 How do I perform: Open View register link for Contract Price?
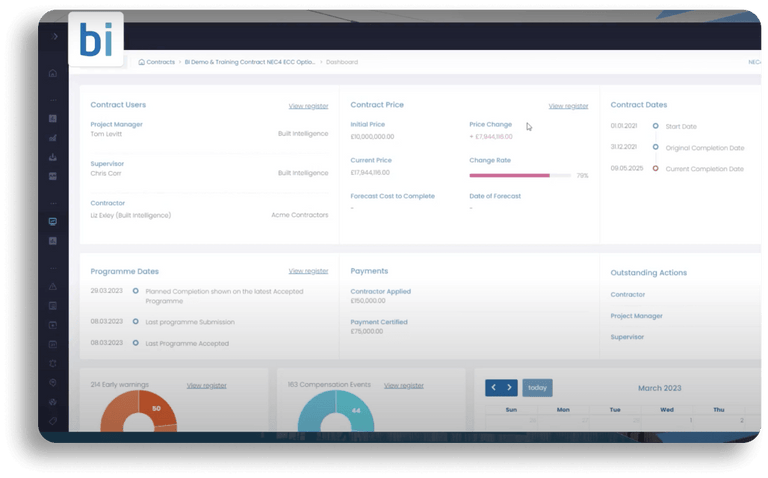click(x=568, y=106)
